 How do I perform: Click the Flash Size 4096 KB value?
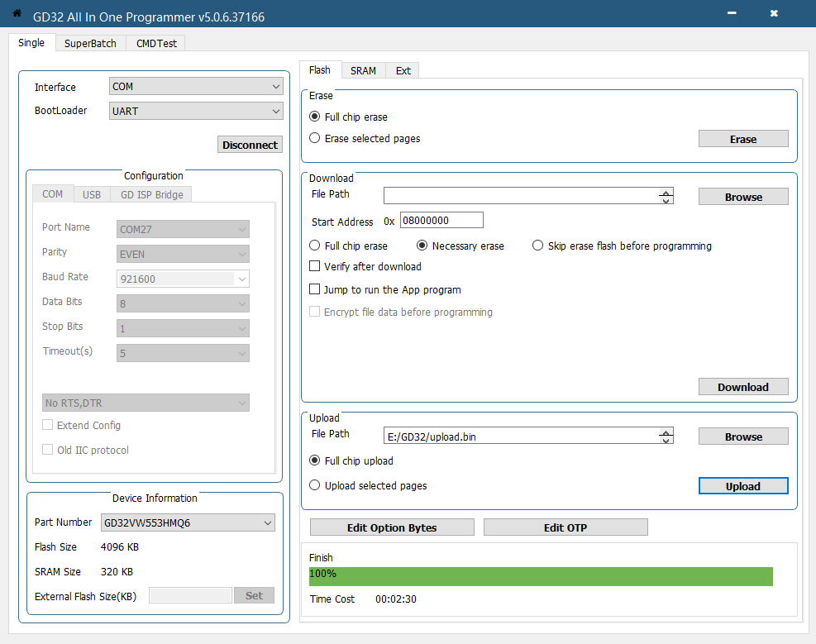[120, 546]
